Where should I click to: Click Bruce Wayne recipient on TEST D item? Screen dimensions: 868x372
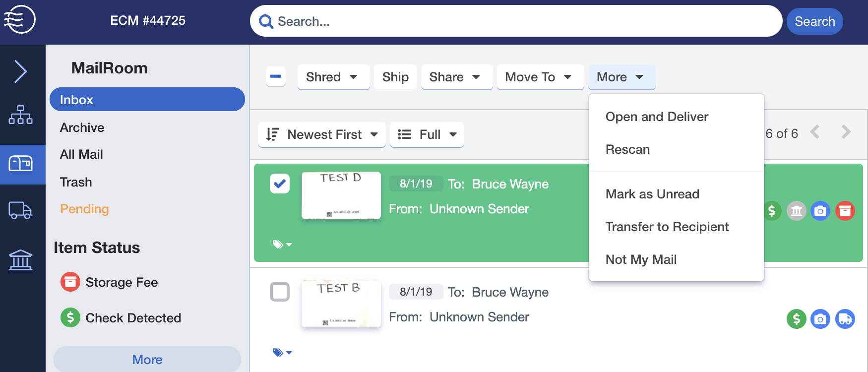510,184
